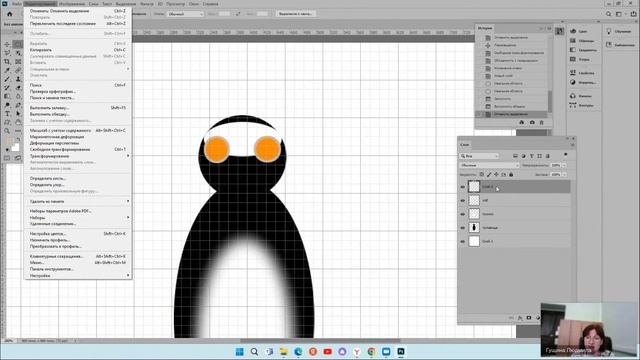Screen dimensions: 640x360
Task: Select the туловище layer thumbnail
Action: (474, 228)
